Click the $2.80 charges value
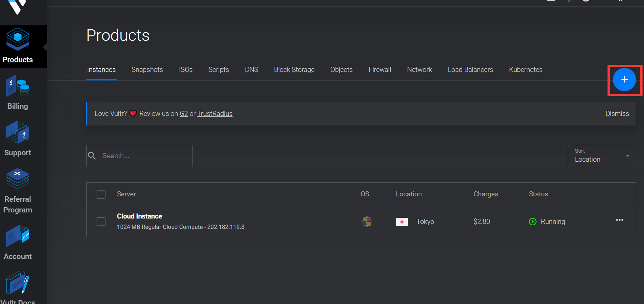Image resolution: width=644 pixels, height=304 pixels. [x=482, y=221]
